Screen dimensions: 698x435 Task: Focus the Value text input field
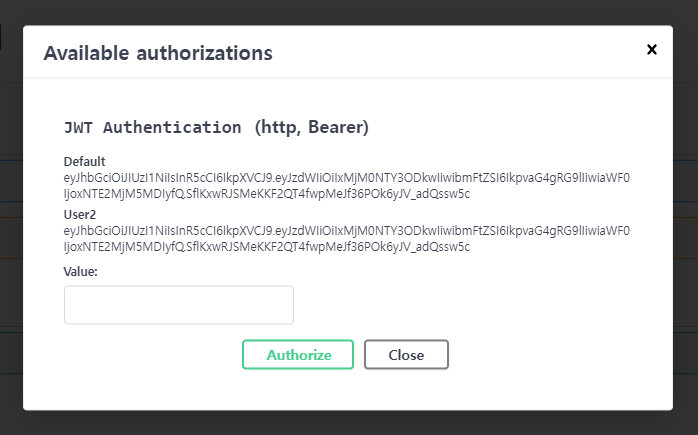coord(179,305)
